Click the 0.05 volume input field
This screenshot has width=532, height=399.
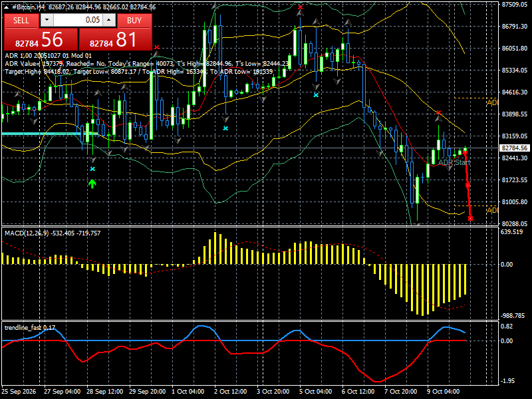(x=78, y=21)
